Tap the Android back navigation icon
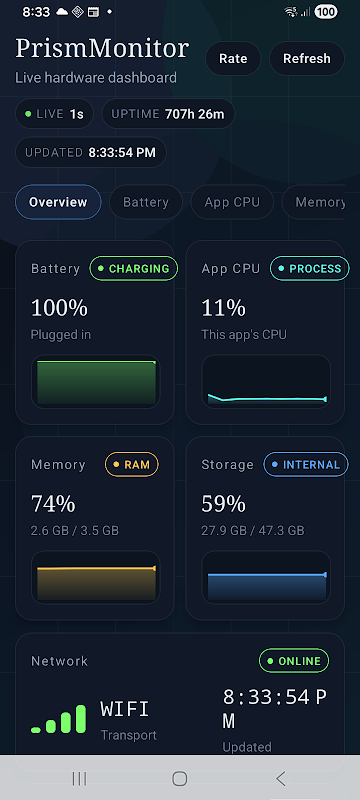The height and width of the screenshot is (800, 360). 280,779
